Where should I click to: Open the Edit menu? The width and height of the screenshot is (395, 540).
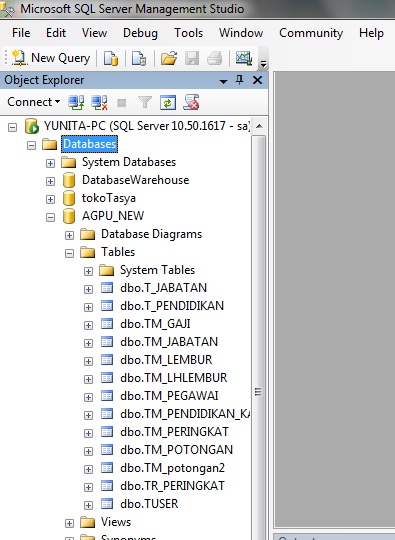(56, 33)
